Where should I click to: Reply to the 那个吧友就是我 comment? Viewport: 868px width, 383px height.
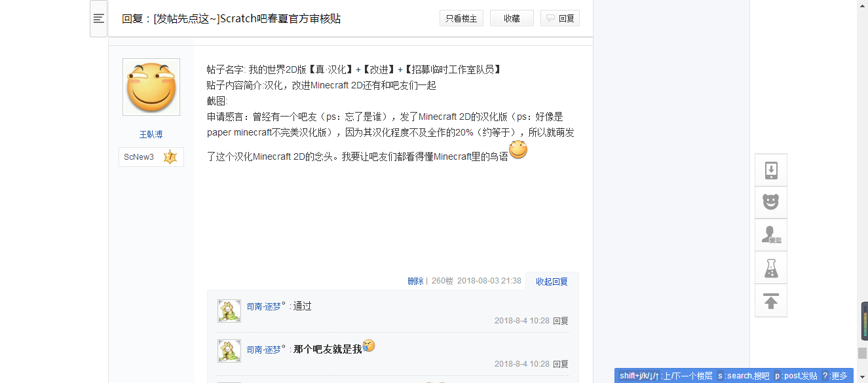(560, 364)
